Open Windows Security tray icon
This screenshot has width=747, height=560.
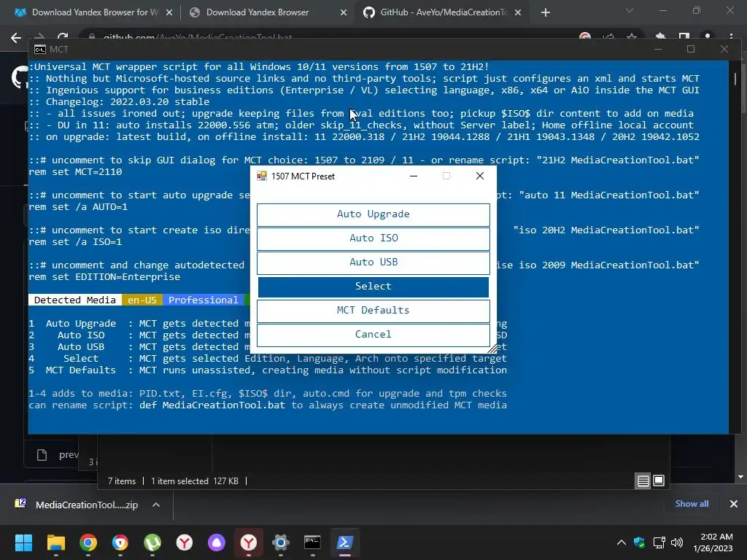point(639,542)
